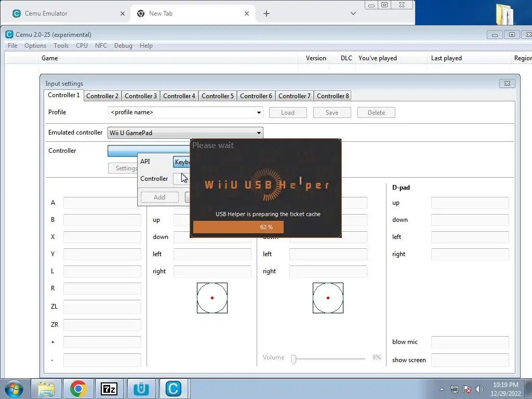The image size is (532, 399).
Task: Click the D-pad up mapping field
Action: [470, 203]
